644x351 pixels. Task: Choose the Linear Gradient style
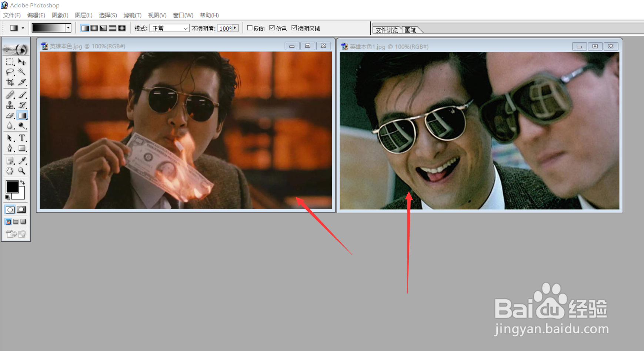[85, 28]
